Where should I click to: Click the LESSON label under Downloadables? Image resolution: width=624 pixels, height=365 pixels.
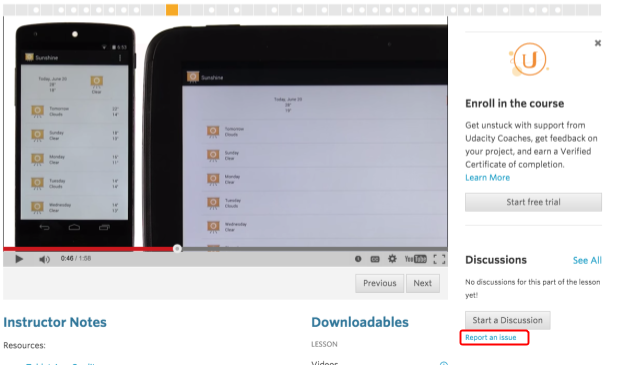(324, 344)
